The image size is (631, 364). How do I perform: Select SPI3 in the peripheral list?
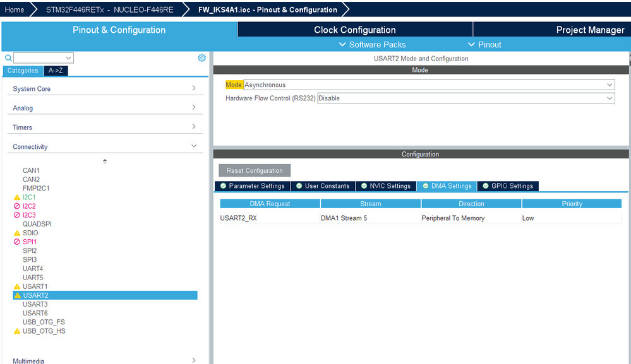click(30, 259)
